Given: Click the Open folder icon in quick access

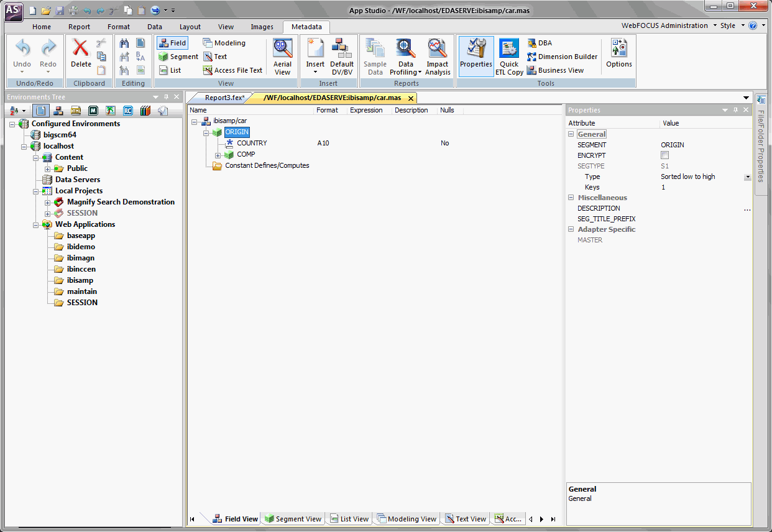Looking at the screenshot, I should pyautogui.click(x=46, y=11).
